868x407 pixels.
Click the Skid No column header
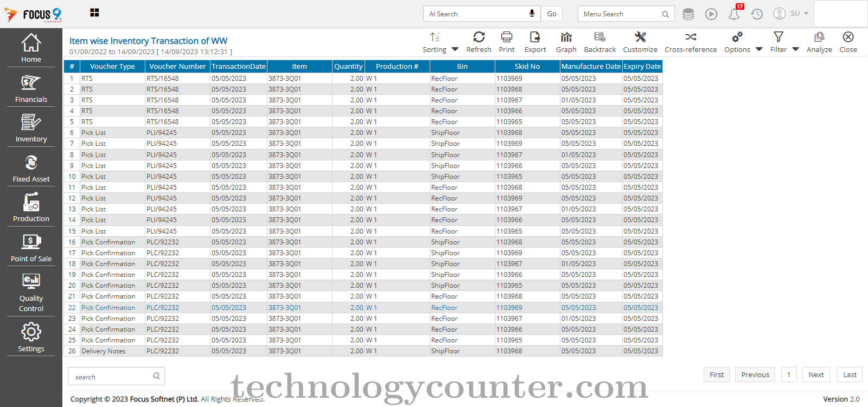[x=527, y=66]
